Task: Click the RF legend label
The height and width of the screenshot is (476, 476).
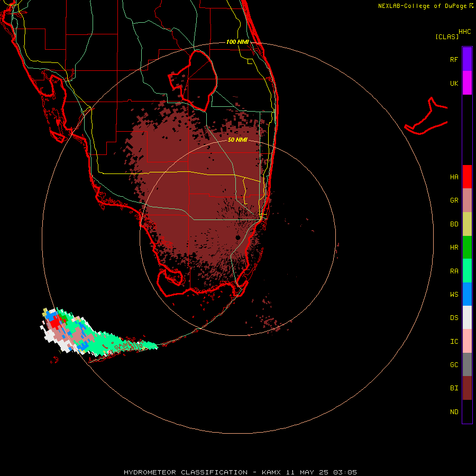Action: (x=454, y=59)
